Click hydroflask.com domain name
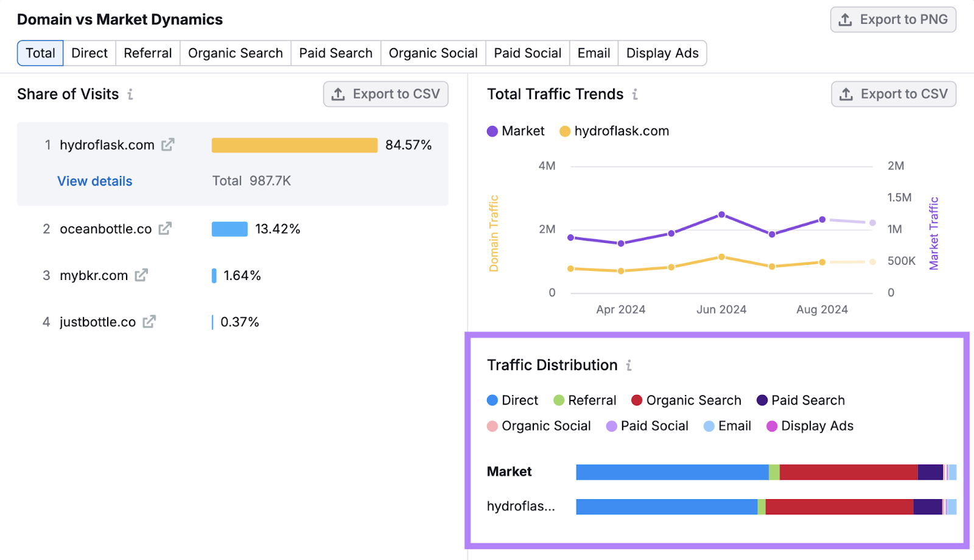The height and width of the screenshot is (560, 974). click(107, 145)
